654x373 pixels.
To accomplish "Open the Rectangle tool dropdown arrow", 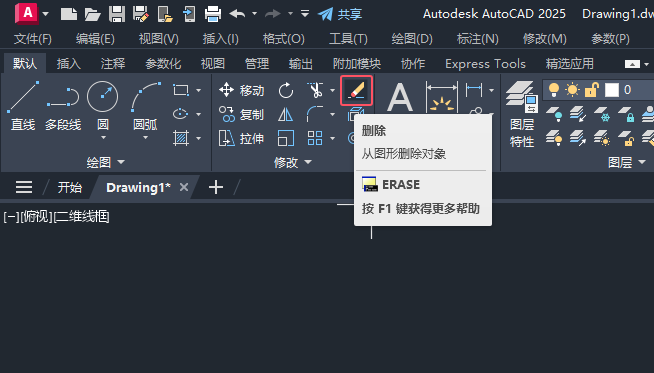I will tap(199, 90).
